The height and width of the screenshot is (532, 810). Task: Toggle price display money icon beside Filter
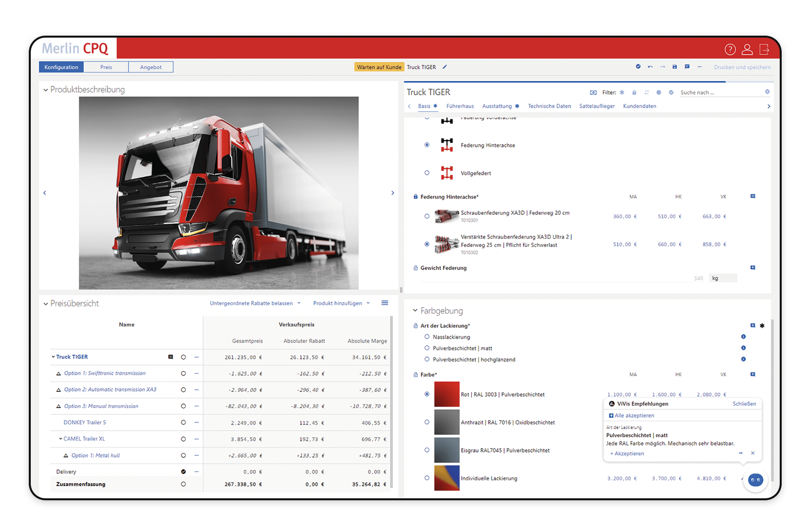click(593, 92)
